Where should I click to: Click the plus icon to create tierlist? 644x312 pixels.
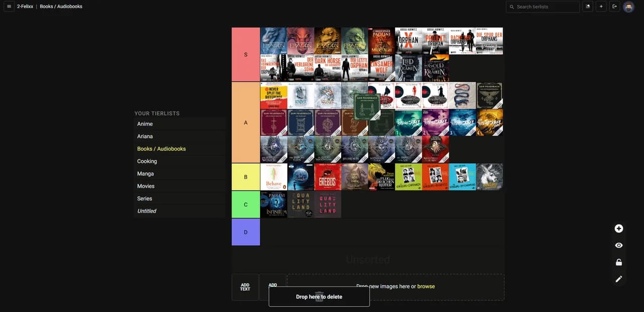[601, 7]
